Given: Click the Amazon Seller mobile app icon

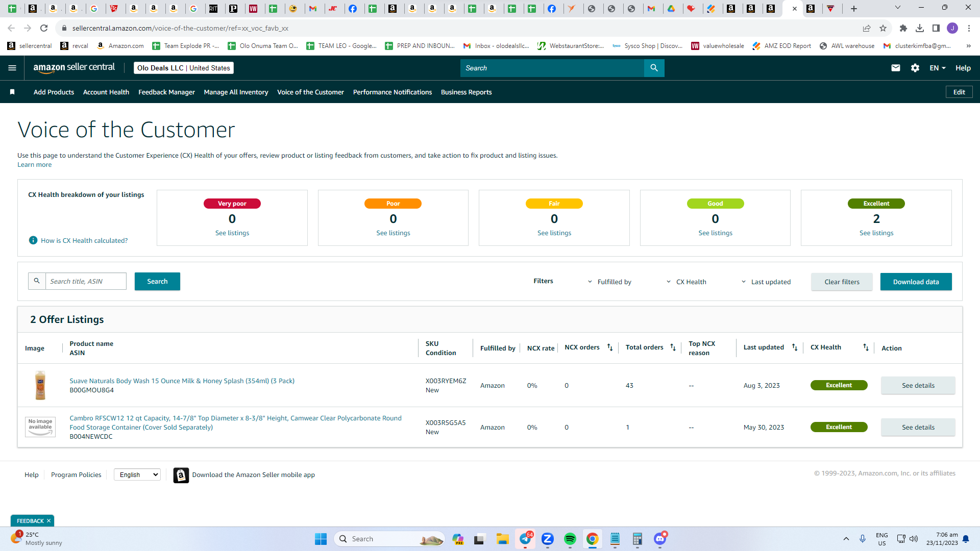Looking at the screenshot, I should [181, 475].
